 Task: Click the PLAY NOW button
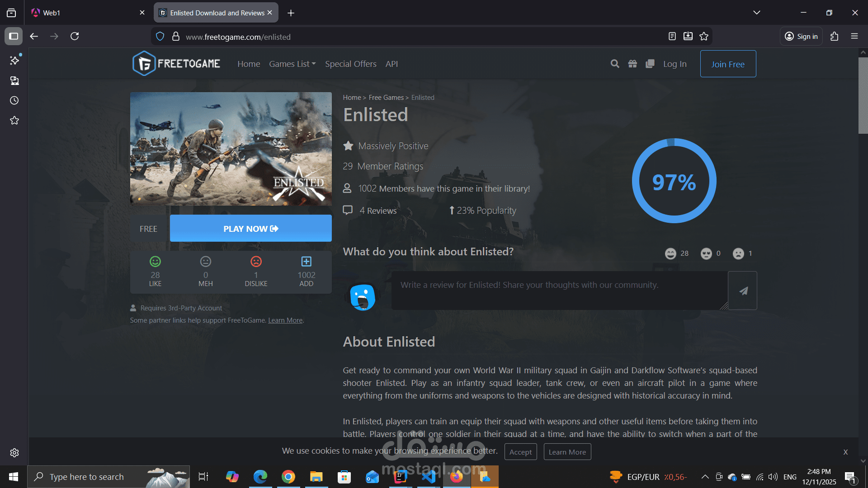coord(251,228)
